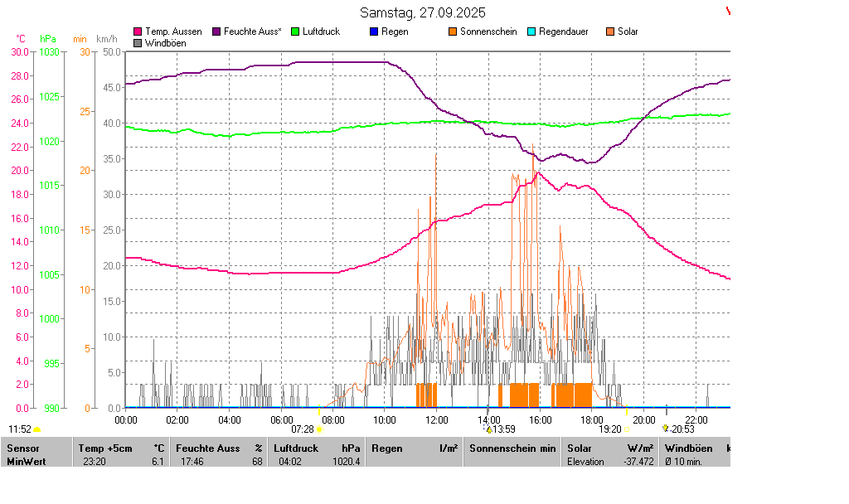Select the Luftdruck hPa column header
The image size is (849, 504).
(316, 448)
